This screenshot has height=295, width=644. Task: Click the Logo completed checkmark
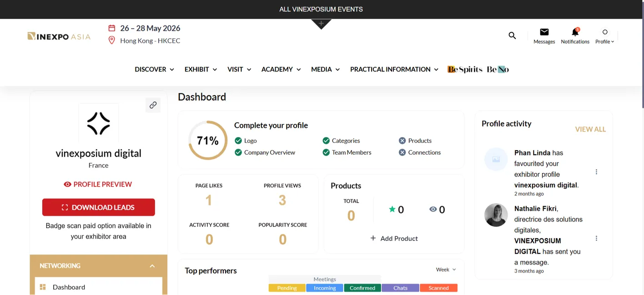point(238,141)
